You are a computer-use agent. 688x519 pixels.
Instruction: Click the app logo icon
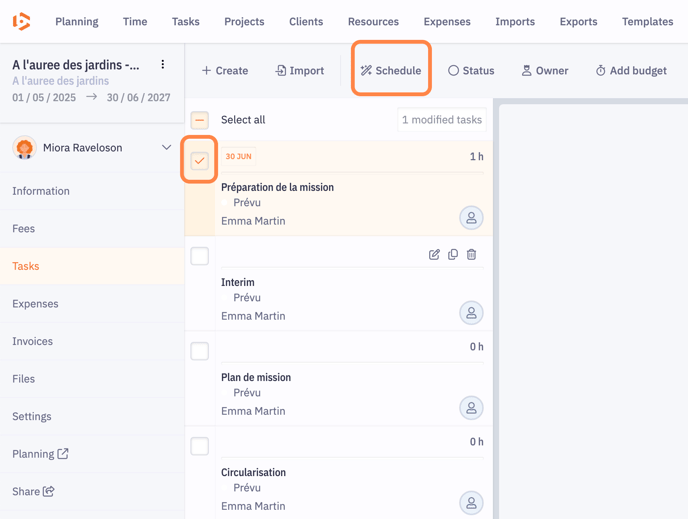(21, 21)
